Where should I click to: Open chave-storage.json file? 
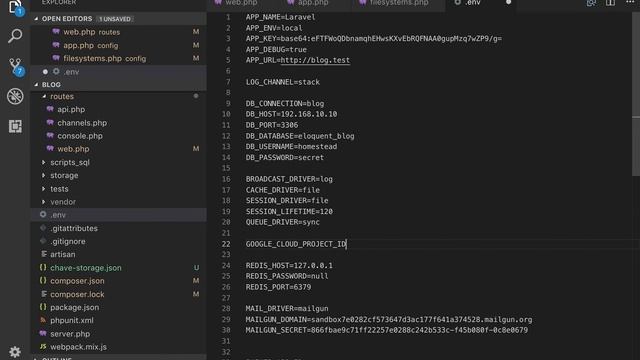118,268
